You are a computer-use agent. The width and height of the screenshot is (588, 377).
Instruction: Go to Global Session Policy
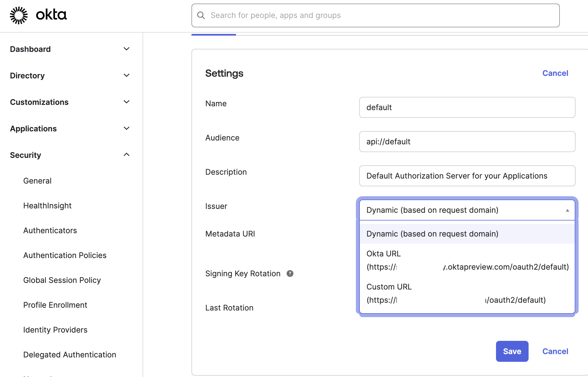pos(62,280)
